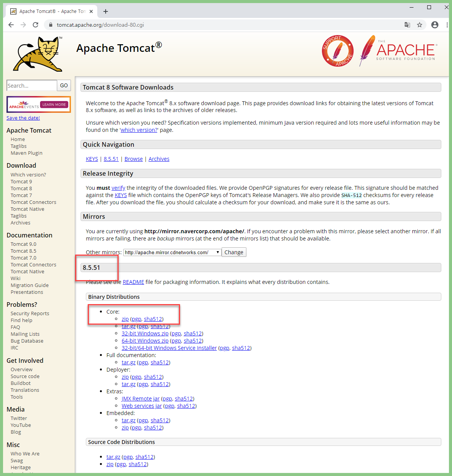
Task: Click the Tomcat cat logo
Action: (x=38, y=54)
